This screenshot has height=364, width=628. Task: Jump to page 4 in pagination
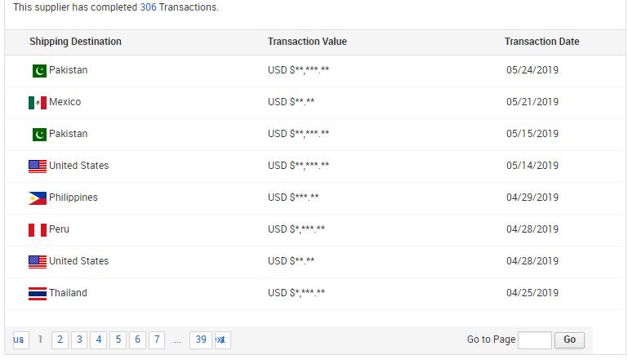pos(99,340)
